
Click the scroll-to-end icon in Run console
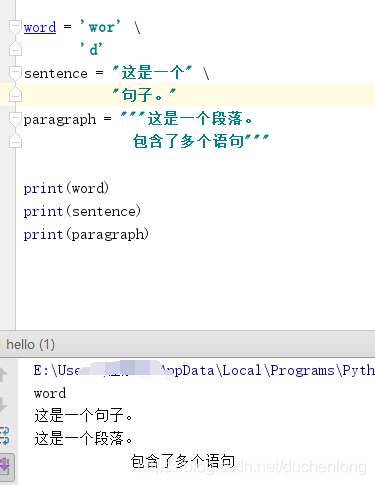[6, 466]
